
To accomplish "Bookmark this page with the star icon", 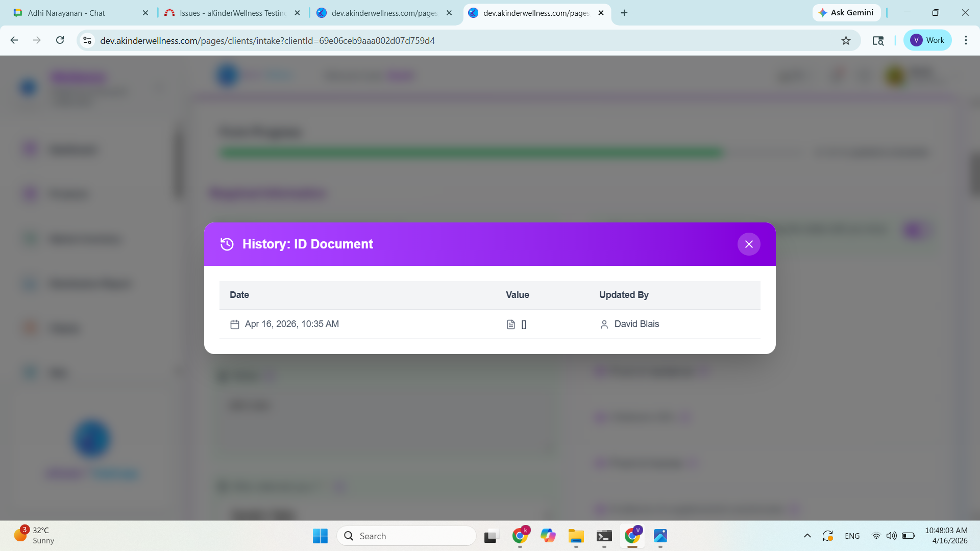I will click(846, 41).
